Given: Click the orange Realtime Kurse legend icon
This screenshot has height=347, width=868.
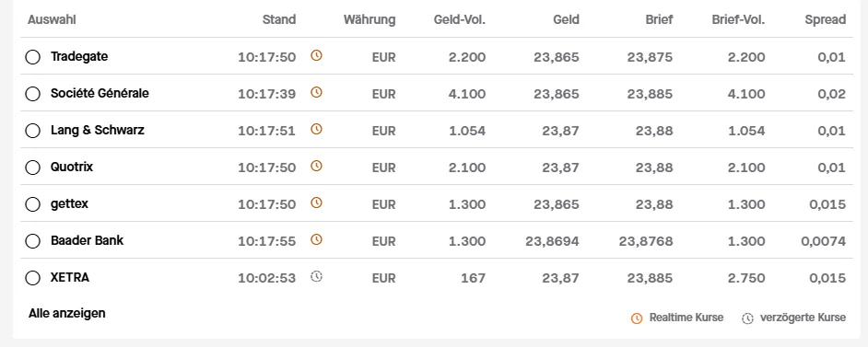Looking at the screenshot, I should pos(637,318).
